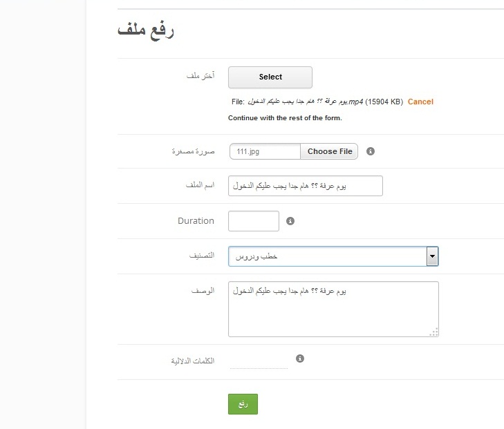Click the التصنيف category label
The height and width of the screenshot is (429, 504).
201,256
